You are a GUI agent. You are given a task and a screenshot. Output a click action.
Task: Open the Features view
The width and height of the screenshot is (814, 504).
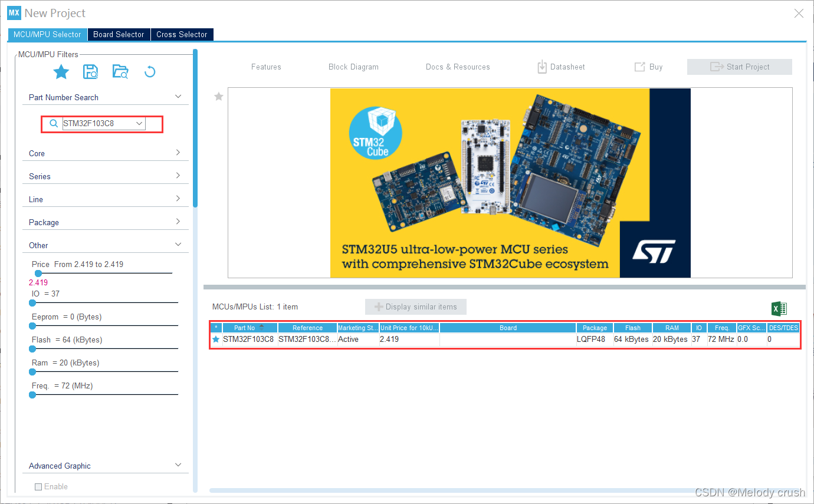pos(266,67)
